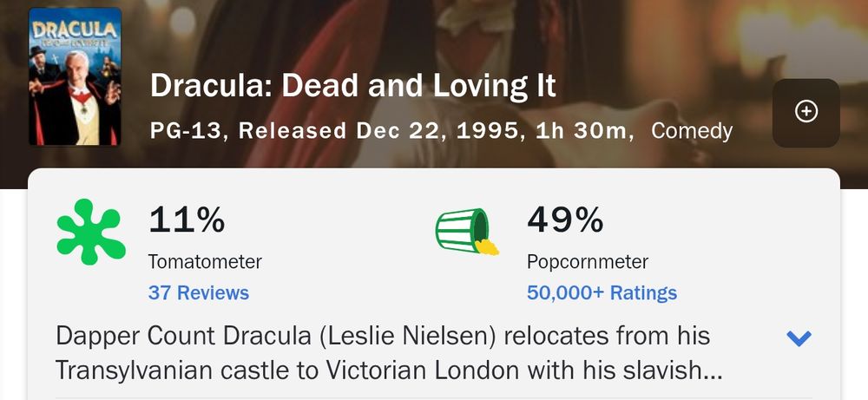Click the movie title Dracula: Dead and Loving It
This screenshot has height=400, width=868.
pyautogui.click(x=353, y=86)
